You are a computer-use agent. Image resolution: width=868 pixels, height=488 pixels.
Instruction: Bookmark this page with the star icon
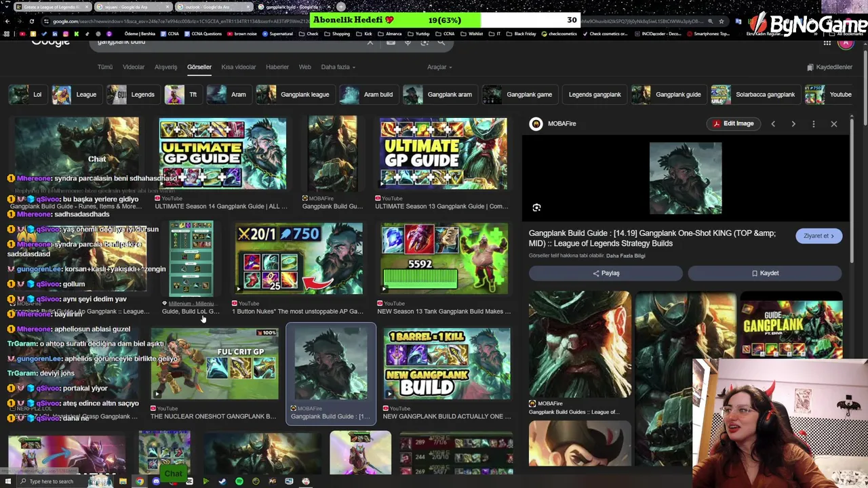pyautogui.click(x=721, y=21)
